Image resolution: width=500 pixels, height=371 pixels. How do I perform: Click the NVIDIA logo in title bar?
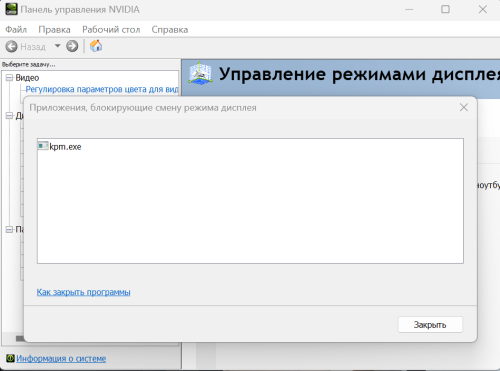coord(11,9)
